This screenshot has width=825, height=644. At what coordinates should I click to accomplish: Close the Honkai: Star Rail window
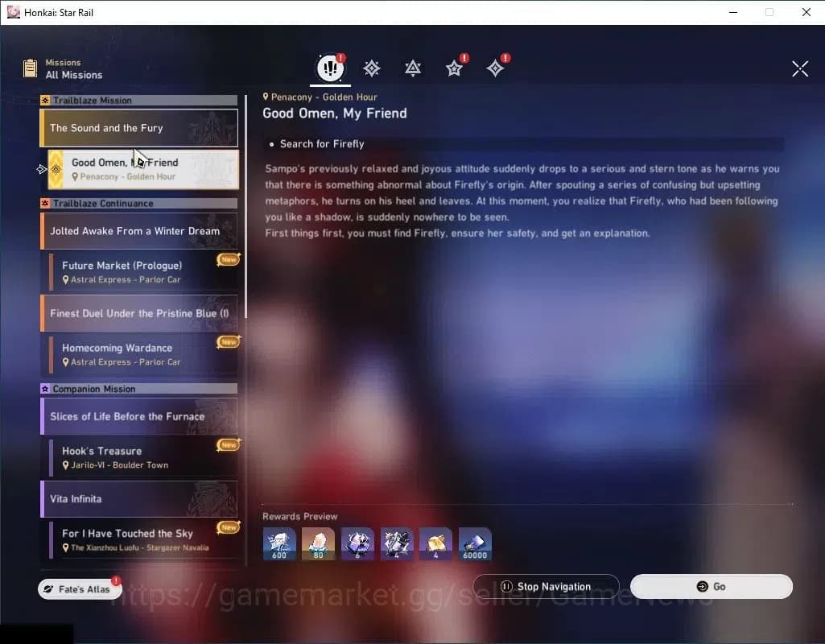[x=806, y=12]
